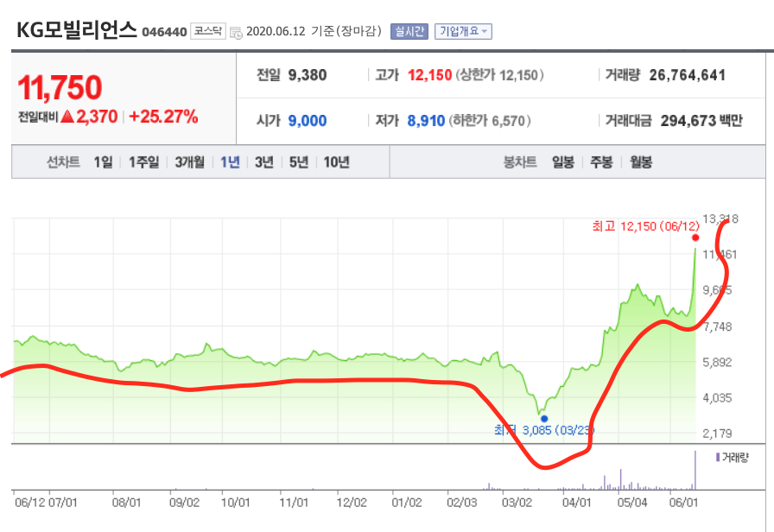Image resolution: width=774 pixels, height=532 pixels.
Task: Click the 03/02 date on x-axis
Action: [x=517, y=503]
